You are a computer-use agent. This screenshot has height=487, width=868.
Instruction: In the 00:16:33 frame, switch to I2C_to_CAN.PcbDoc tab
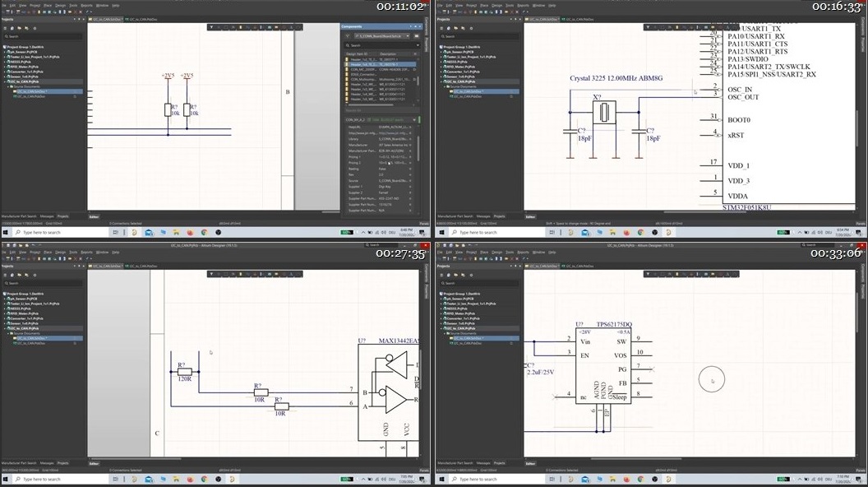[x=577, y=20]
